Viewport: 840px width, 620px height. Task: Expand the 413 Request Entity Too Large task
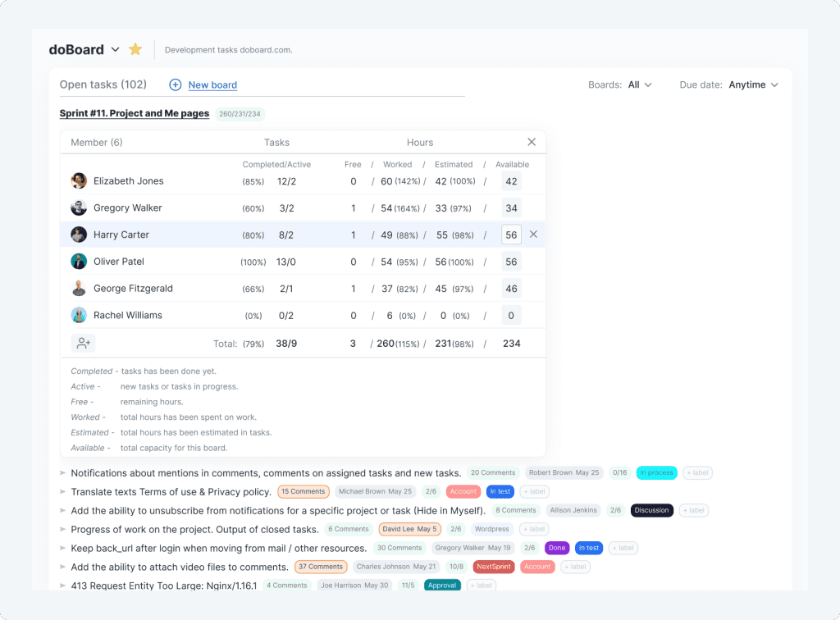click(63, 585)
